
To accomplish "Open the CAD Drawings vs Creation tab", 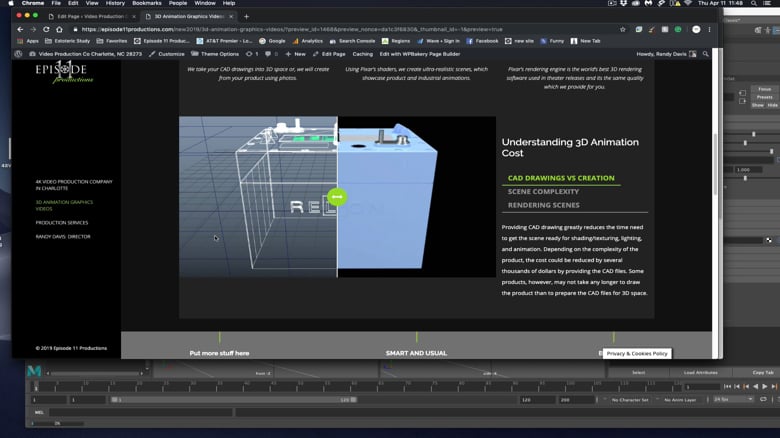I will (x=562, y=178).
